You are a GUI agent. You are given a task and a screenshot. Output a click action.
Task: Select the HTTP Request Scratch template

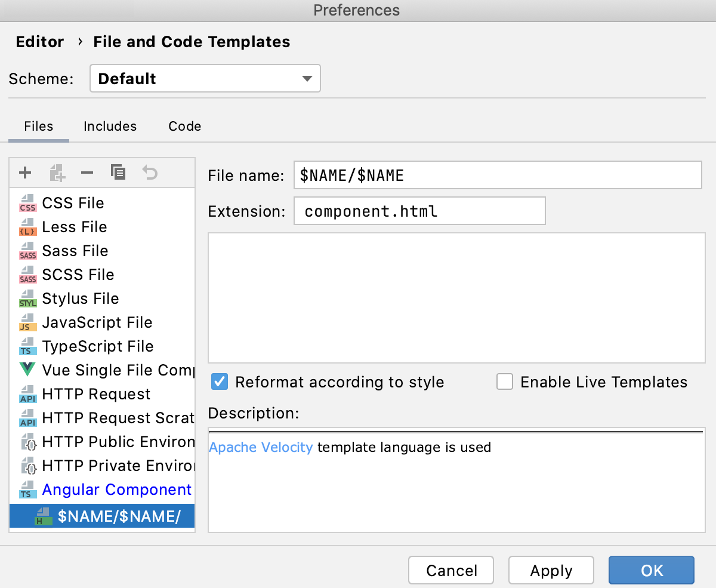coord(102,418)
